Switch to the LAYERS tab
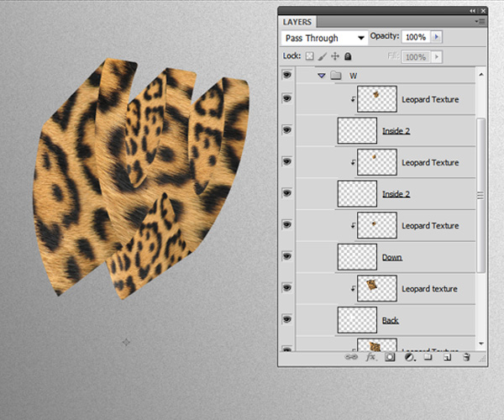The width and height of the screenshot is (504, 420). (297, 22)
